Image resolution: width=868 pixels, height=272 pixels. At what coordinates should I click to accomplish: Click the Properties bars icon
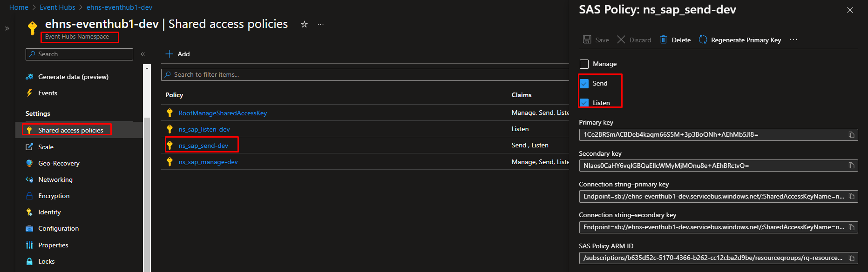[29, 245]
